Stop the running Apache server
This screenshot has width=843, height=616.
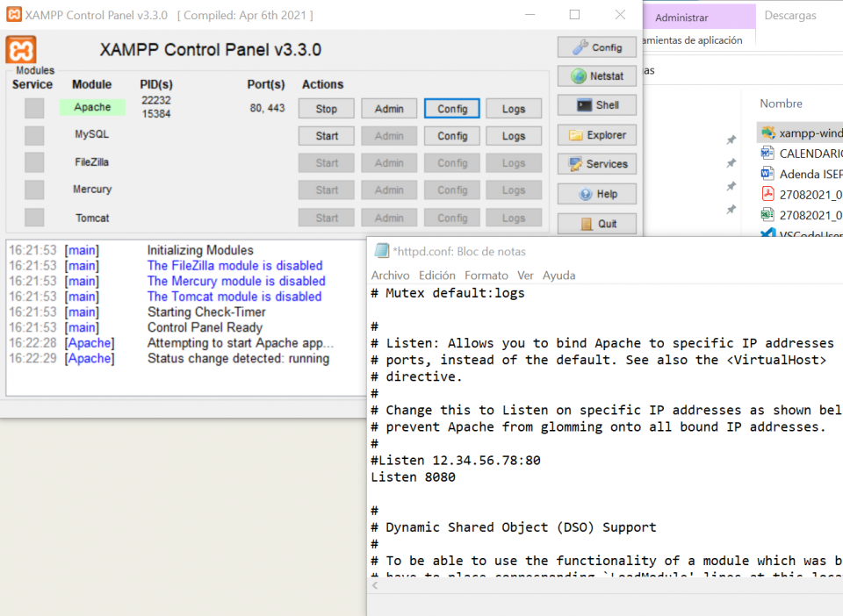[326, 107]
